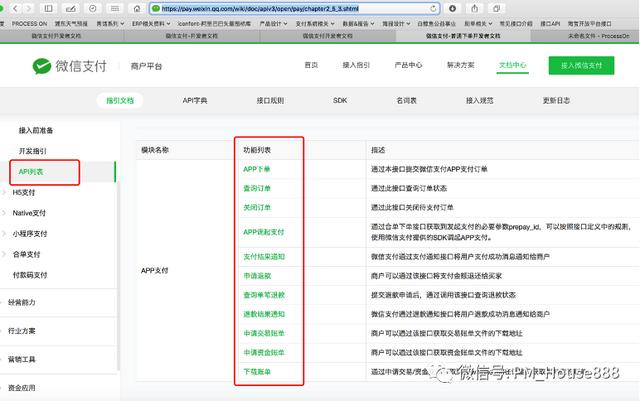Open 接入前准备 in the sidebar
The height and width of the screenshot is (401, 640).
36,130
